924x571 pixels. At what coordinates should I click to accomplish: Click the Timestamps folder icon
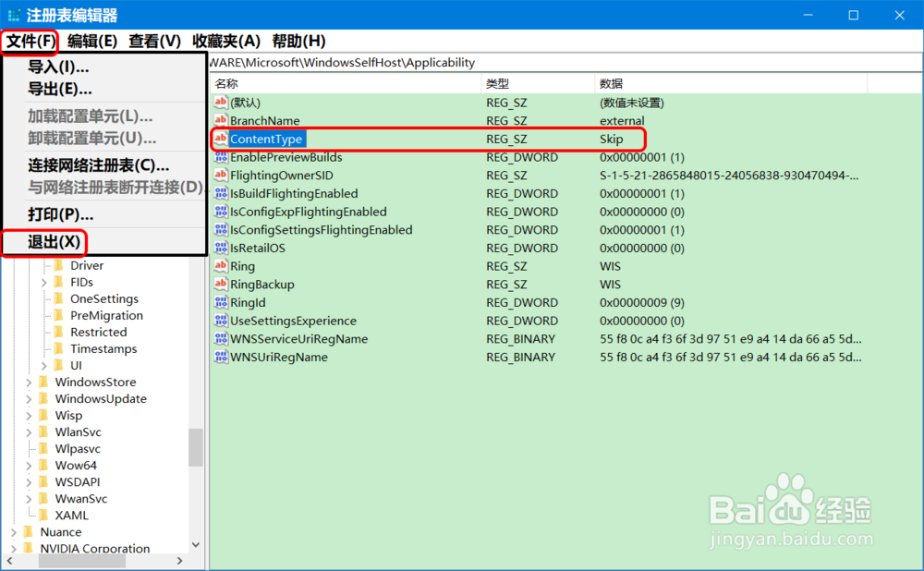(x=59, y=349)
